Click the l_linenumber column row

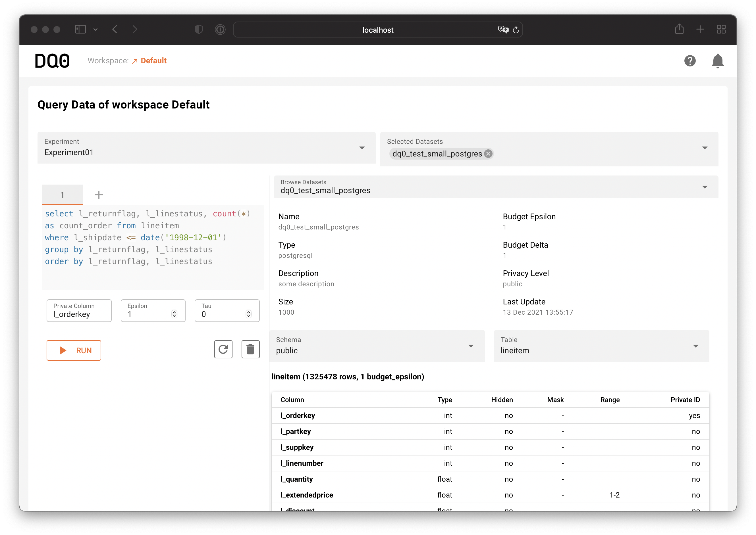pos(490,463)
